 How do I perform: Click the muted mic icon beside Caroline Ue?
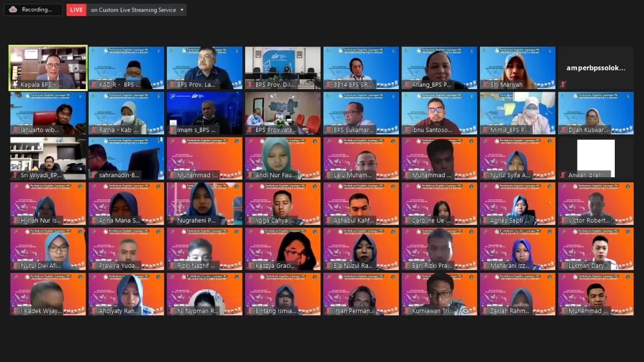[x=407, y=221]
